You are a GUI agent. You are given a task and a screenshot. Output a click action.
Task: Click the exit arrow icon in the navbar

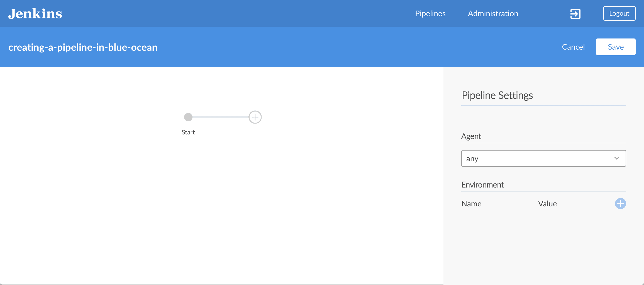click(x=575, y=13)
